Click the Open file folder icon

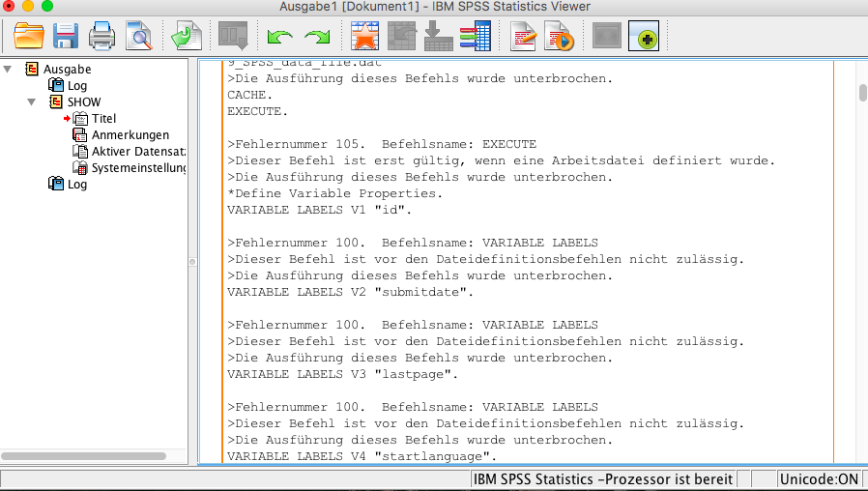pos(29,37)
